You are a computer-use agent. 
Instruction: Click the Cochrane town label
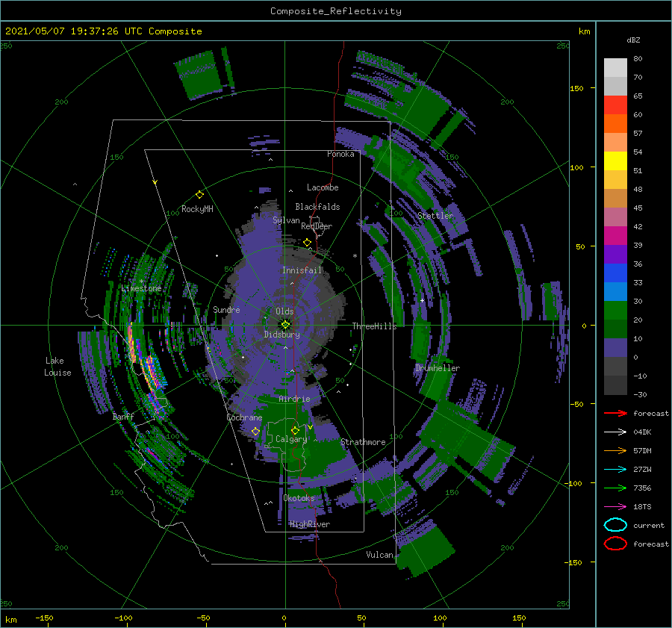click(x=244, y=417)
